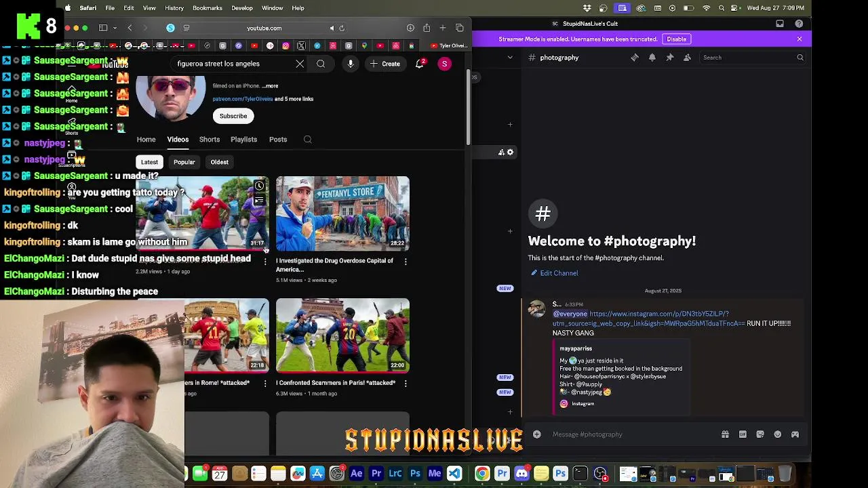Viewport: 868px width, 488px height.
Task: Open the Safari sidebar dropdown chevron
Action: tap(115, 28)
